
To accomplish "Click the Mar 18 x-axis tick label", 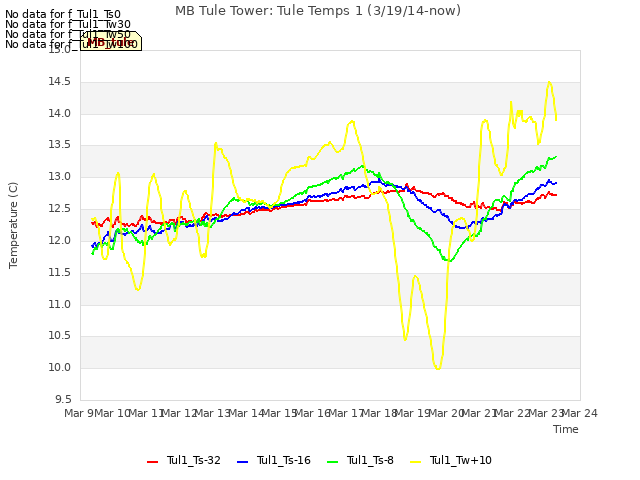I will (380, 413).
